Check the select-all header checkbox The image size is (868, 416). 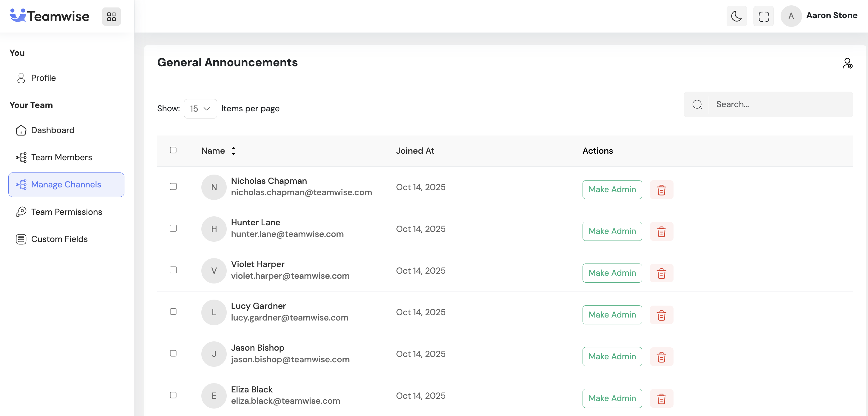click(173, 150)
